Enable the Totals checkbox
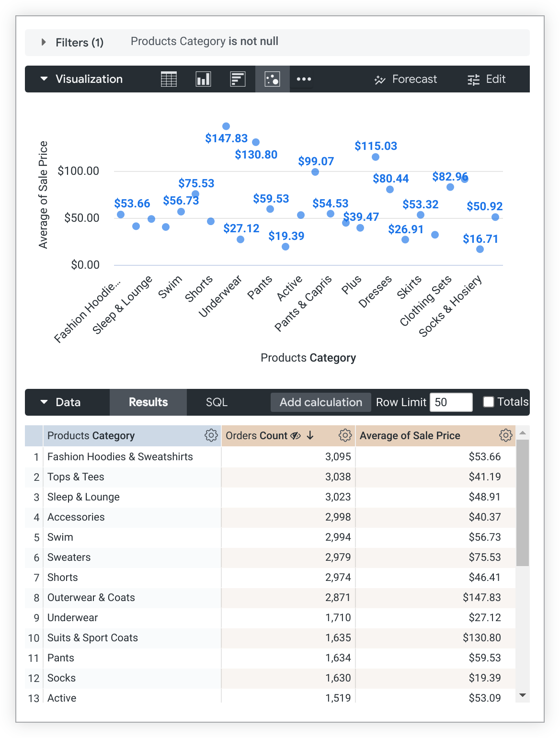This screenshot has width=560, height=738. coord(488,402)
